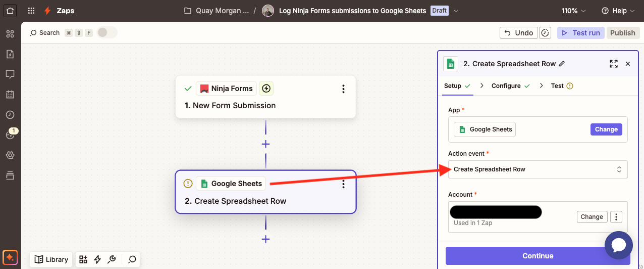Screen dimensions: 644x269
Task: Click the Zap title text
Action: 352,11
